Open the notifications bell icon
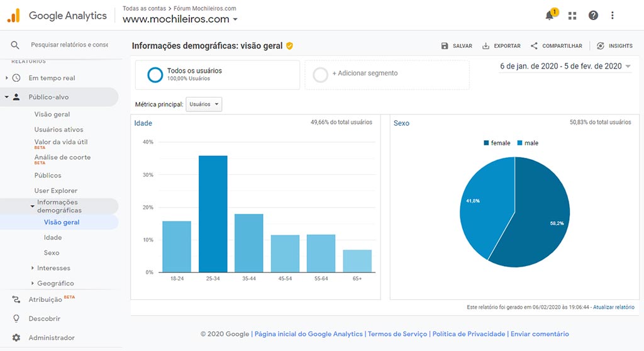Viewport: 644px width, 351px height. click(x=550, y=16)
